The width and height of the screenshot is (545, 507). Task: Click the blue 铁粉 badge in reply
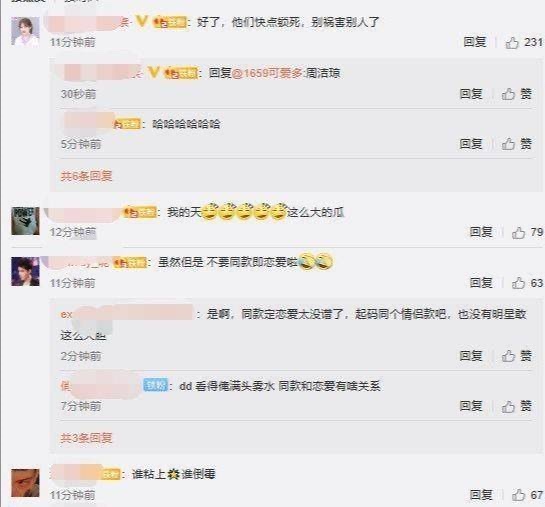pos(156,385)
